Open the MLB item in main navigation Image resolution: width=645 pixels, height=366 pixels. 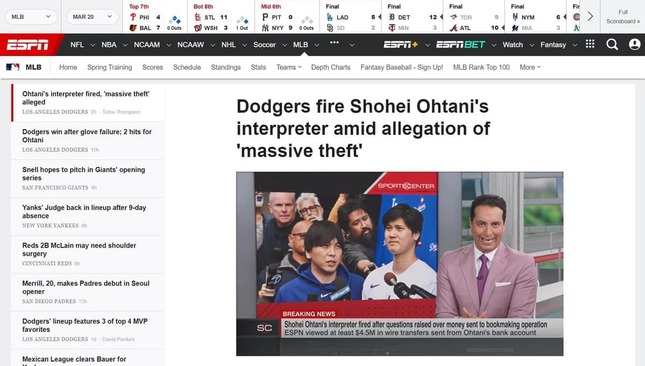[301, 44]
